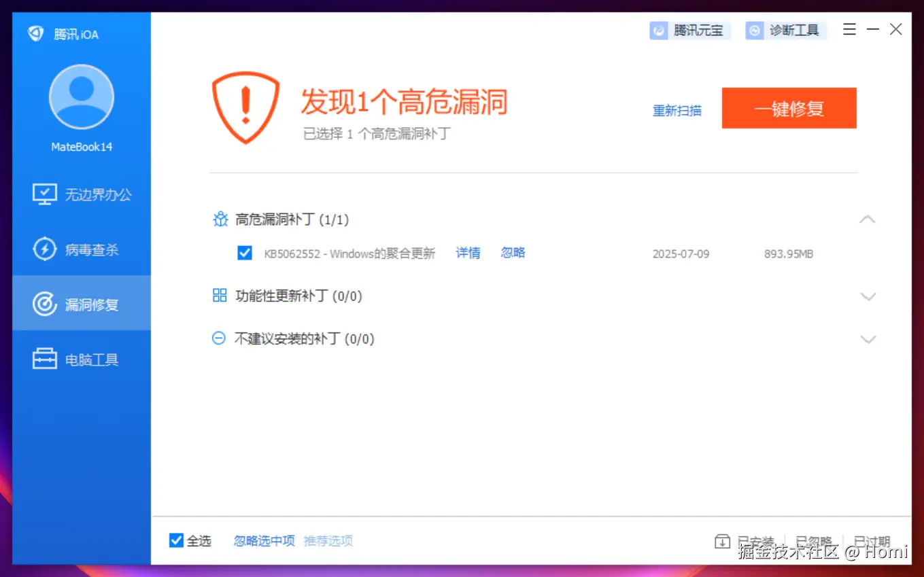Click the MateBook14 device name

[82, 147]
